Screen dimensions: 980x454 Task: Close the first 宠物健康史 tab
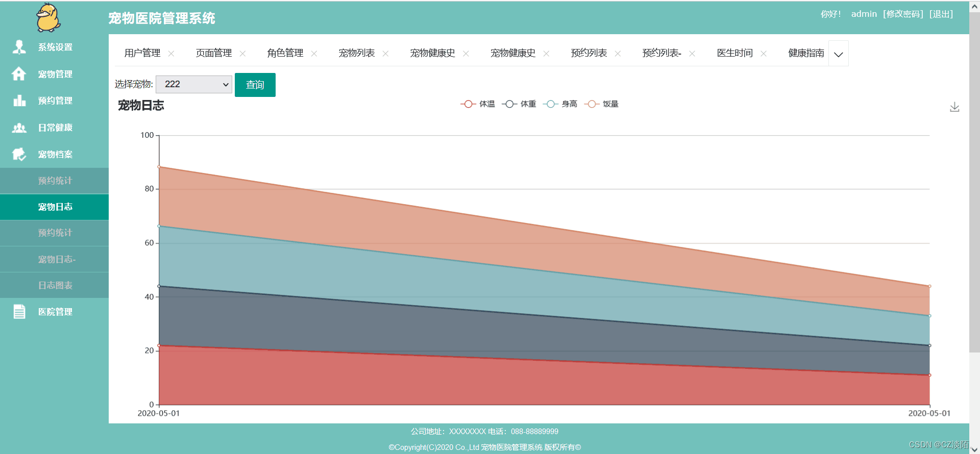pos(465,54)
